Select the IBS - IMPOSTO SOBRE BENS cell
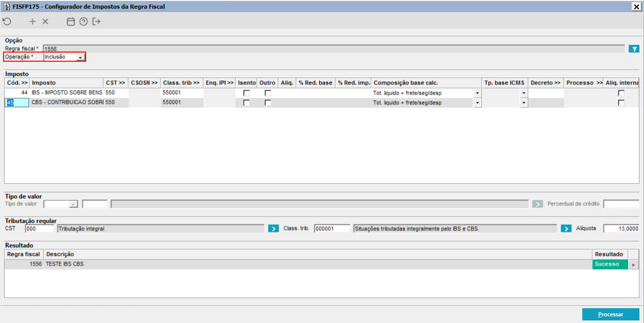 click(x=67, y=93)
